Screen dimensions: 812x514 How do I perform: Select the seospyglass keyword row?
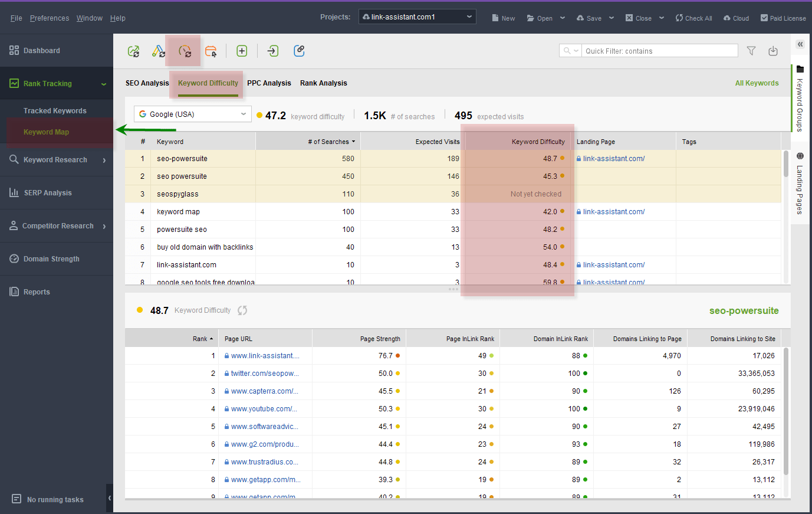click(x=453, y=194)
